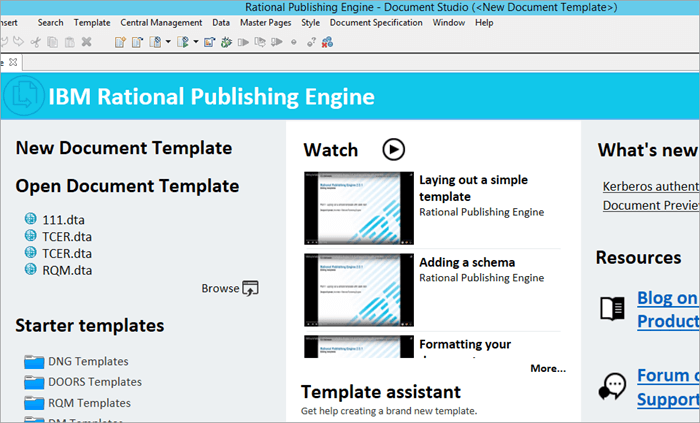Click the Paste clipboard toolbar icon
The image size is (700, 423).
tap(70, 42)
